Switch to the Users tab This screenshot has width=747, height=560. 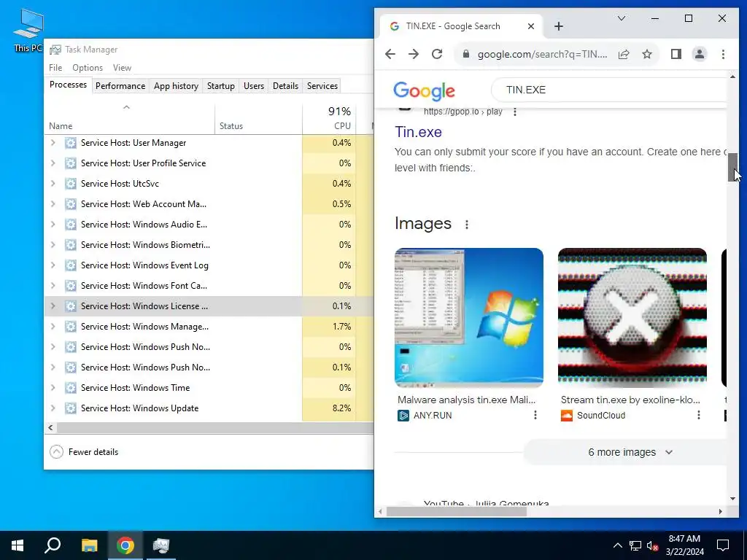point(253,86)
